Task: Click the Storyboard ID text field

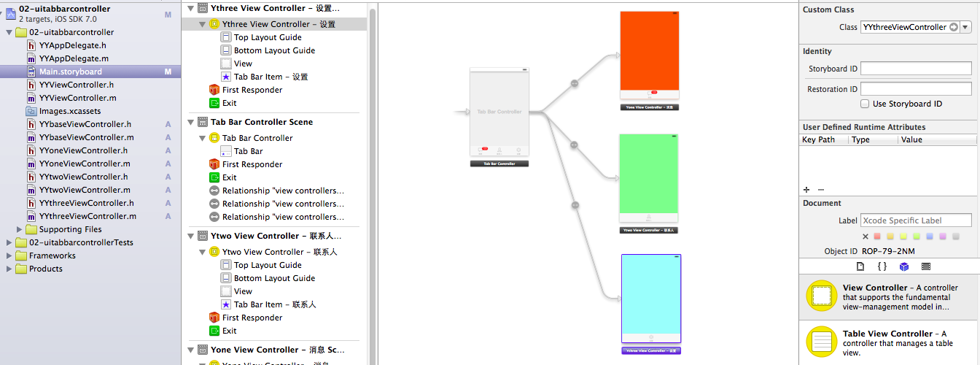Action: click(917, 69)
